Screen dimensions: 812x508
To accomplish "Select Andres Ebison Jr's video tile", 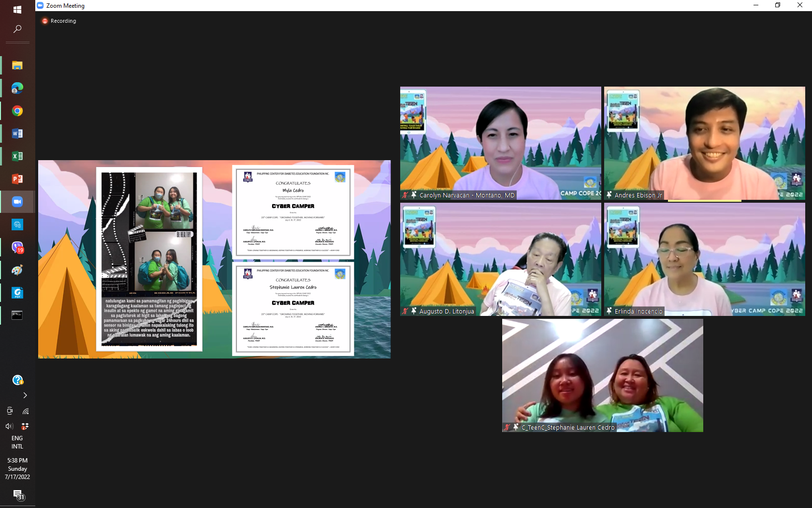I will tap(704, 143).
